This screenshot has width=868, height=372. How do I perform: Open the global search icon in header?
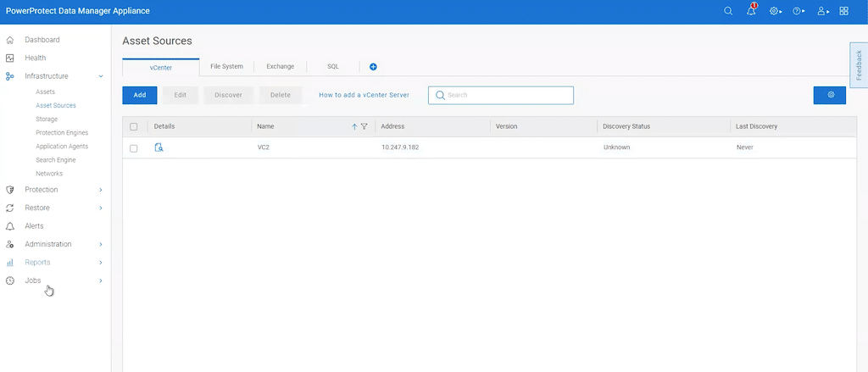pyautogui.click(x=728, y=11)
